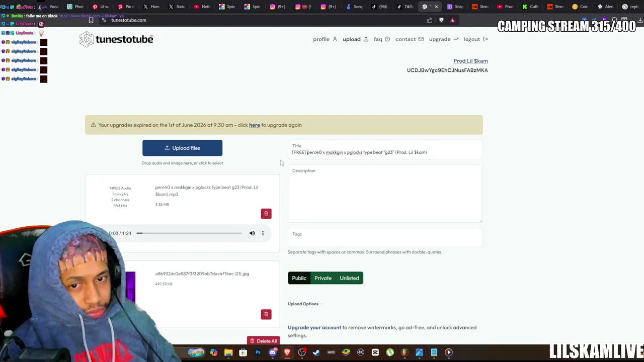Image resolution: width=644 pixels, height=362 pixels.
Task: Click the Upgrade your account link
Action: (314, 327)
